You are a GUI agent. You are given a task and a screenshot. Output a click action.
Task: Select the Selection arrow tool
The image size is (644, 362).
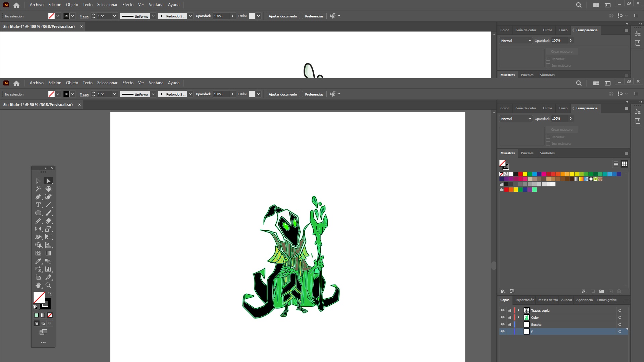(x=38, y=181)
